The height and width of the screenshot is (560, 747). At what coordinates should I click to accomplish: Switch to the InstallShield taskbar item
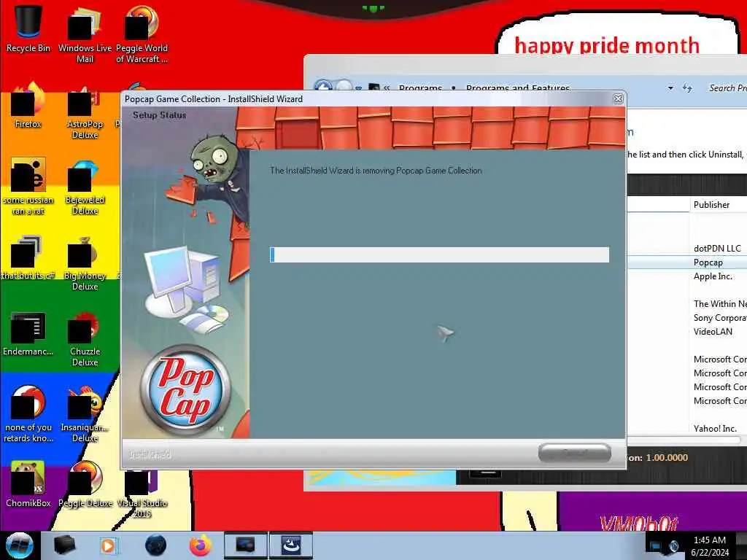click(x=291, y=545)
